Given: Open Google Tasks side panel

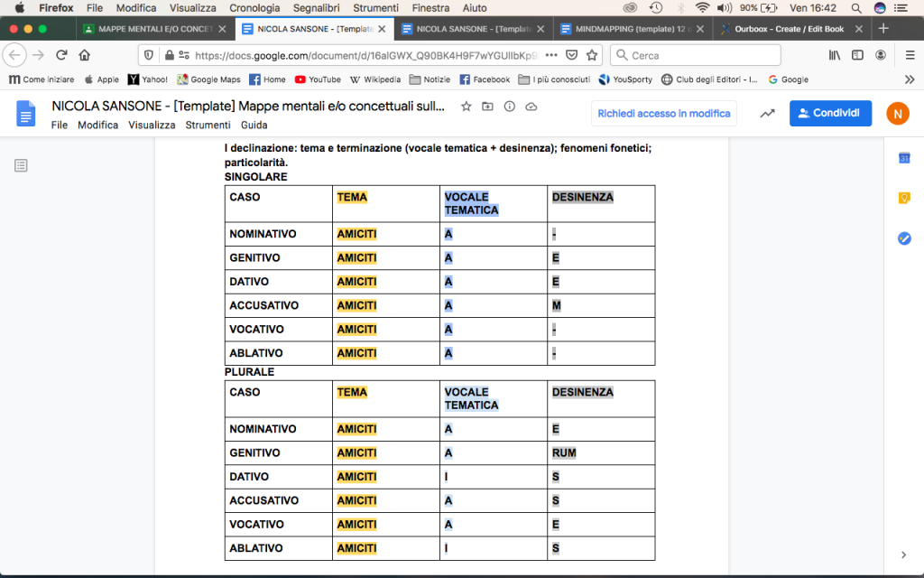Looking at the screenshot, I should point(904,238).
